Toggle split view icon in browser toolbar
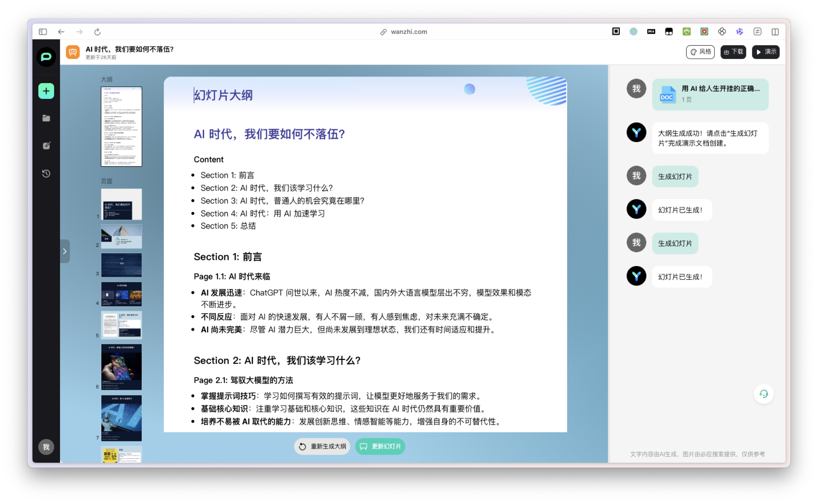Viewport: 818px width, 504px height. 775,32
